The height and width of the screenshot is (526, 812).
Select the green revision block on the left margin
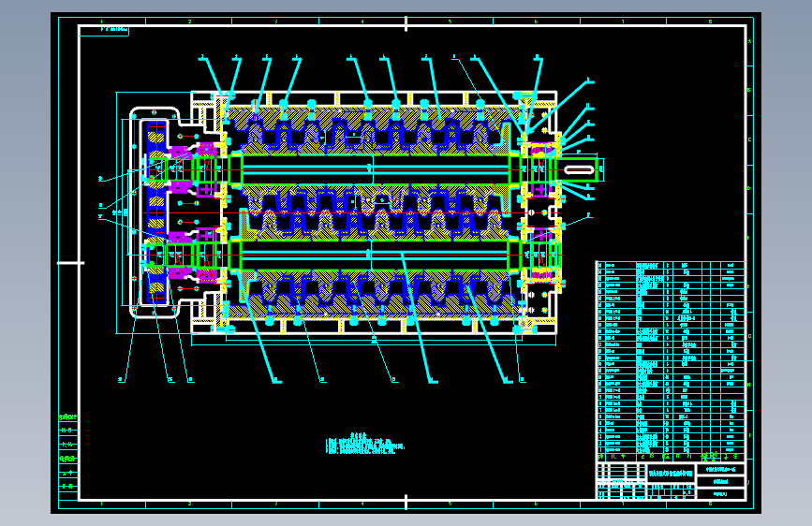point(67,453)
